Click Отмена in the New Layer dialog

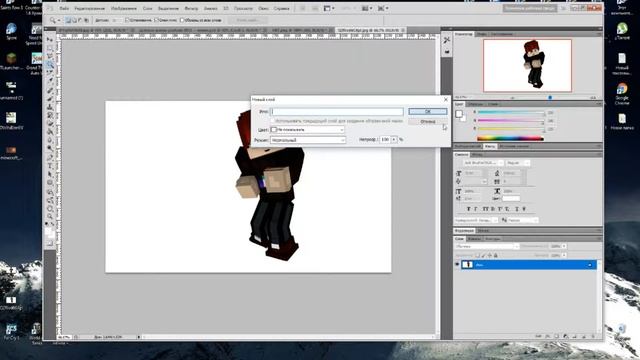[428, 121]
